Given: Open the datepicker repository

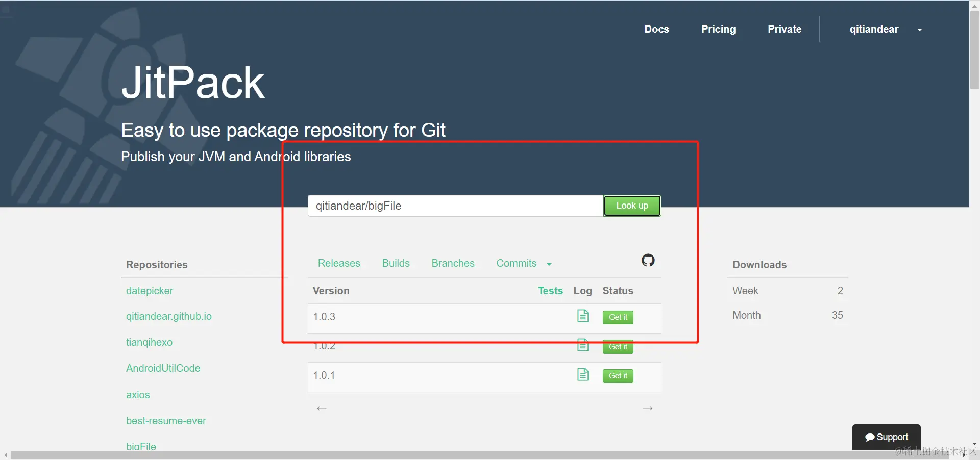Looking at the screenshot, I should 150,291.
